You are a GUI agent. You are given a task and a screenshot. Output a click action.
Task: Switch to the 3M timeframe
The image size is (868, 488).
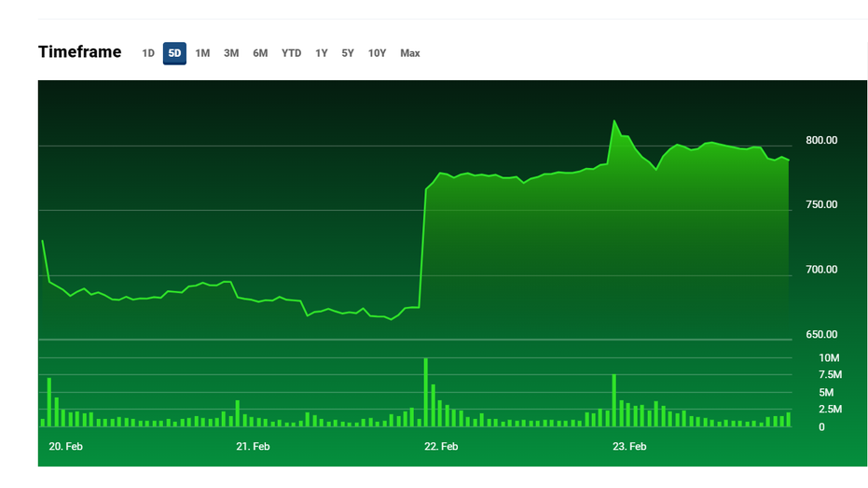click(x=231, y=53)
